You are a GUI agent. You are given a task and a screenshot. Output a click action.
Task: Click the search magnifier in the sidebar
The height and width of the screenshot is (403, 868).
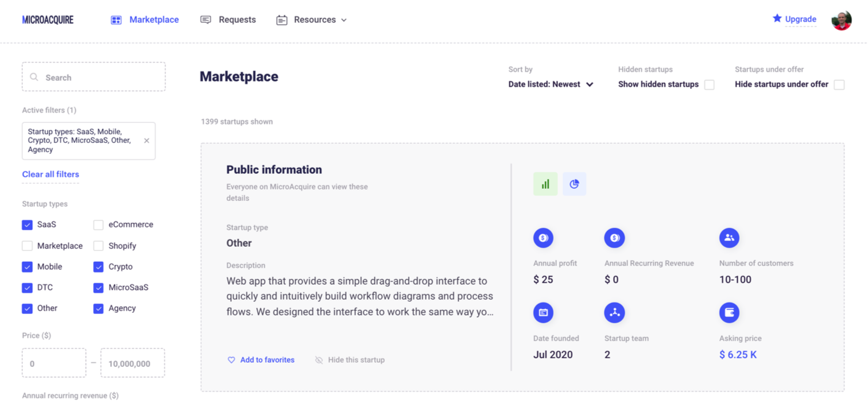click(34, 76)
